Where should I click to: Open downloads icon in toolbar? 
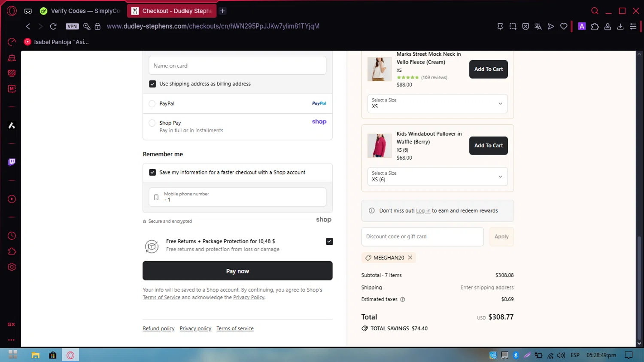coord(620,27)
